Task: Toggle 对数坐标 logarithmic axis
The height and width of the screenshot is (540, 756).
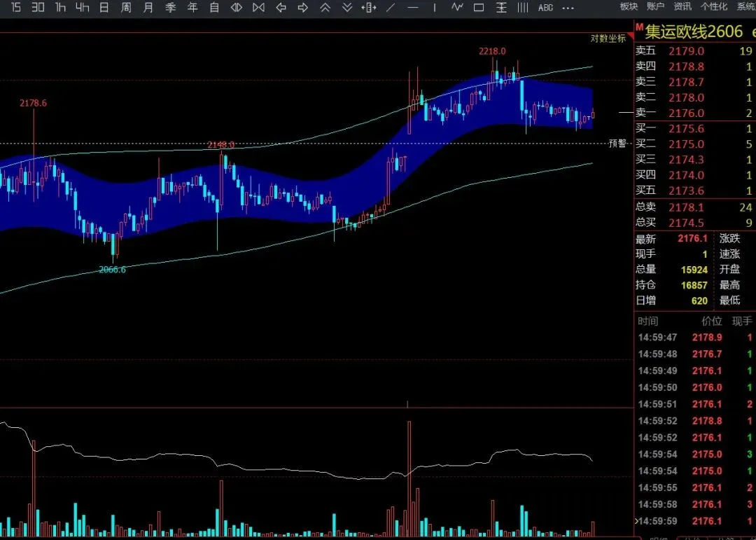Action: pyautogui.click(x=608, y=39)
